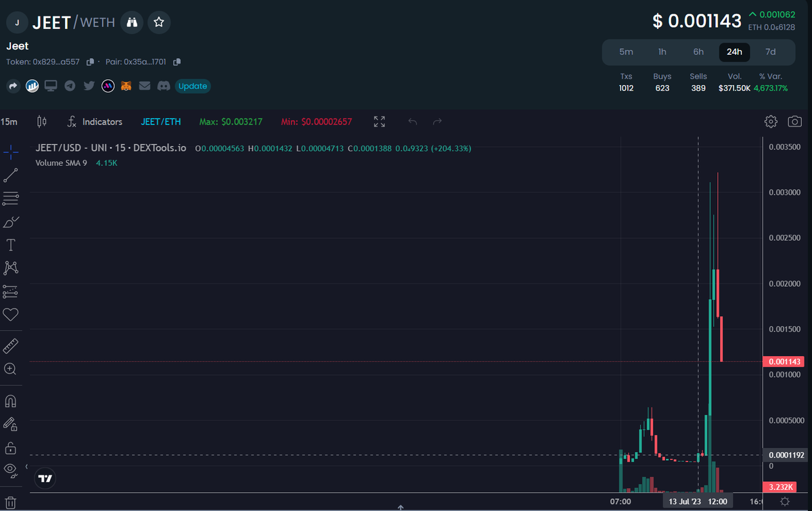Open the heart favorites icons tool

click(11, 314)
